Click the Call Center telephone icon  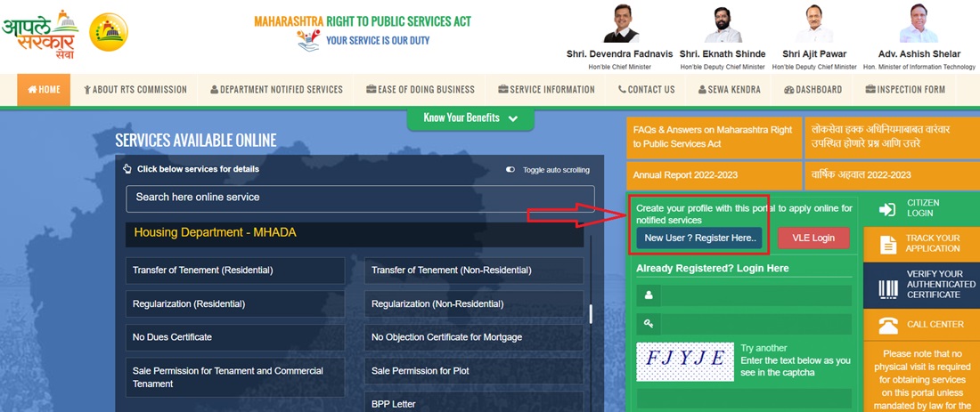[887, 325]
